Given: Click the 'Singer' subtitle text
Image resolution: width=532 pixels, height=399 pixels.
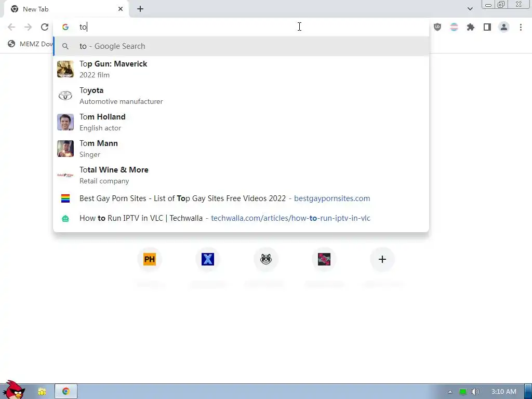Looking at the screenshot, I should click(x=89, y=154).
